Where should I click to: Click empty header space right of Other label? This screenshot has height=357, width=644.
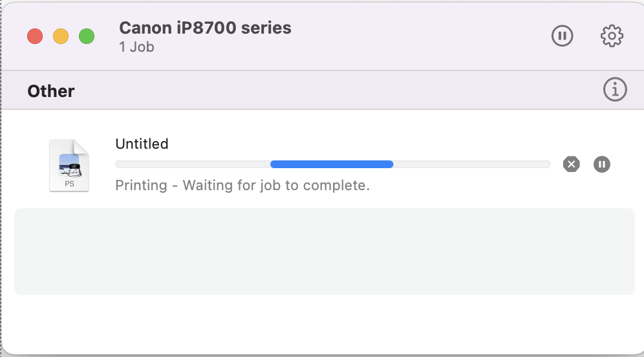tap(323, 91)
